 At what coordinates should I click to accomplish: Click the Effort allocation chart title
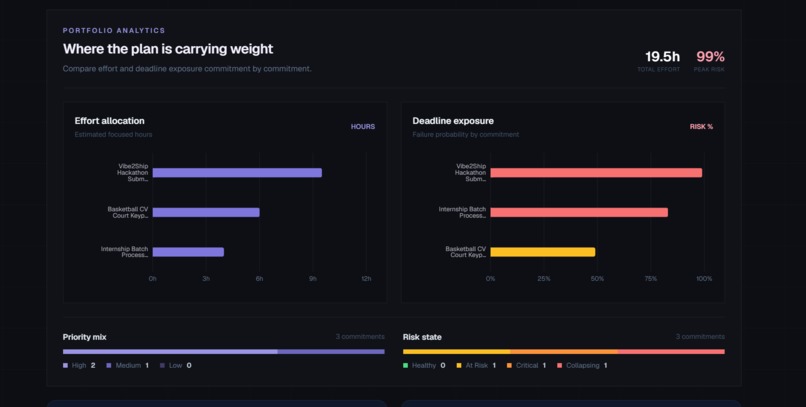[109, 121]
